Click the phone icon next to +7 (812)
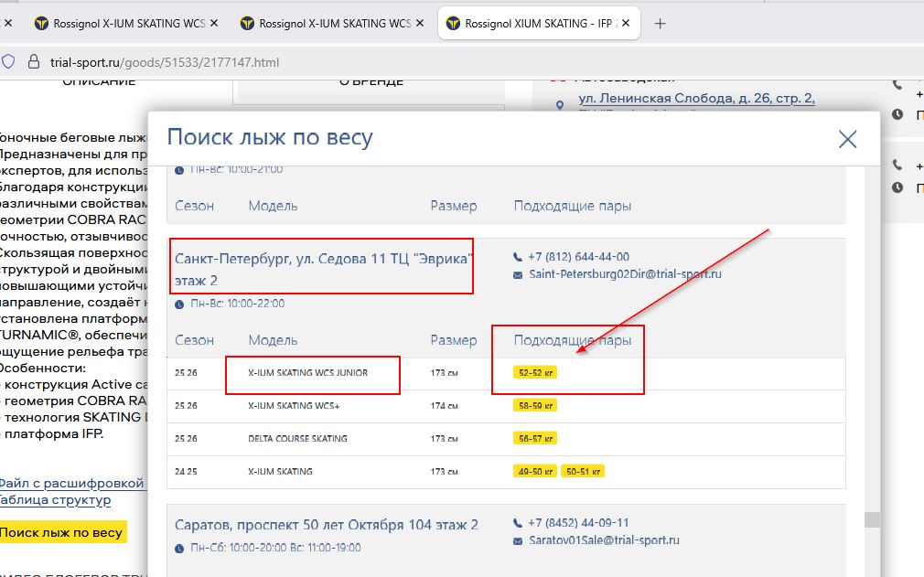This screenshot has height=577, width=924. pos(518,257)
